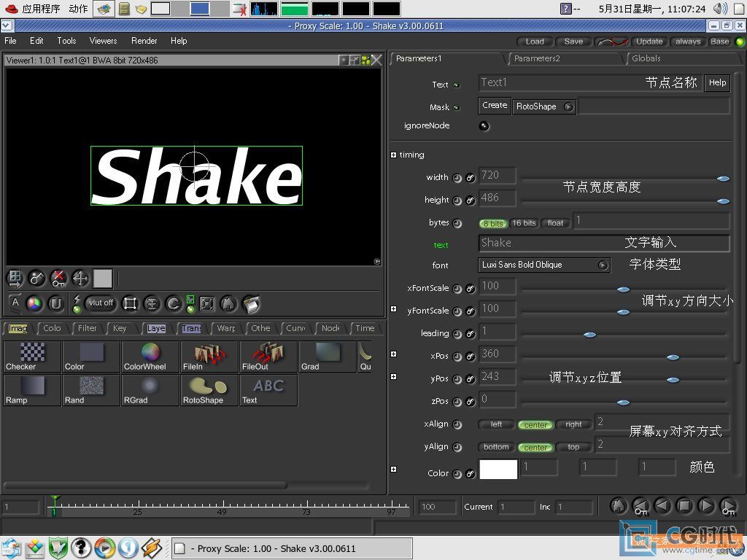This screenshot has width=747, height=560.
Task: Click the width parameter clock icon
Action: 457,179
